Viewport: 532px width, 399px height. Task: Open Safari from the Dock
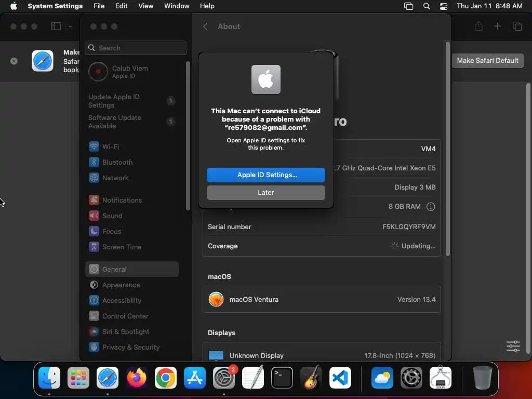(108, 378)
